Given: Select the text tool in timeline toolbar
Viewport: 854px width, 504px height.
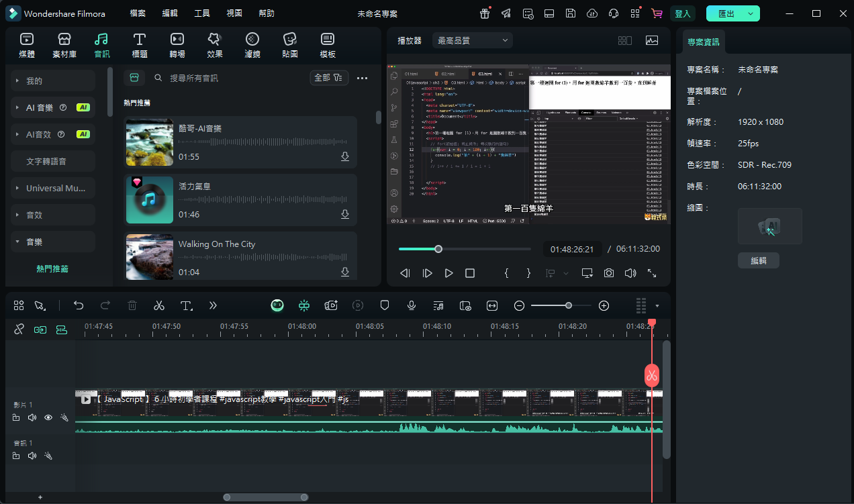Looking at the screenshot, I should [x=187, y=305].
